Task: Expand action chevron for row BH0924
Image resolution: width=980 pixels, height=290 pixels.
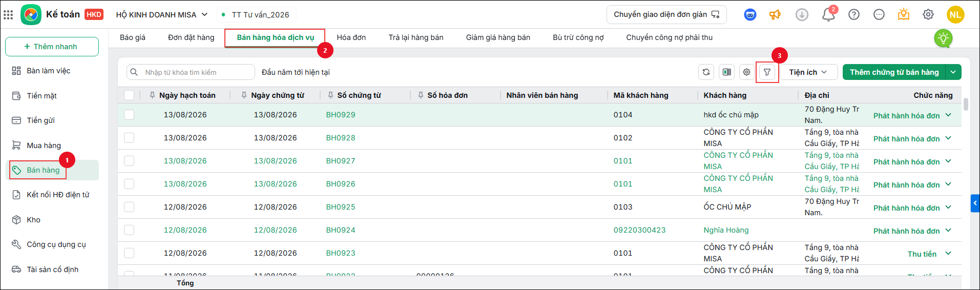Action: [948, 231]
